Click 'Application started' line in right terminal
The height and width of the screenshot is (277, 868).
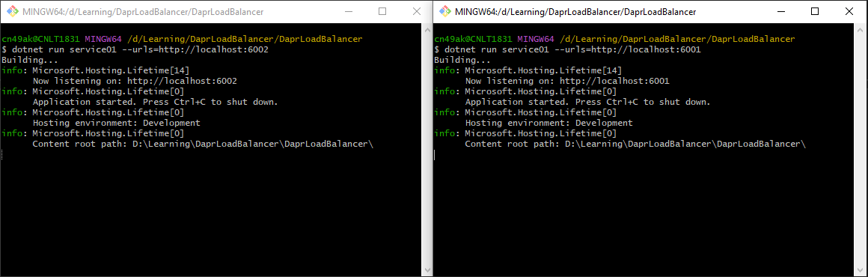click(x=587, y=102)
